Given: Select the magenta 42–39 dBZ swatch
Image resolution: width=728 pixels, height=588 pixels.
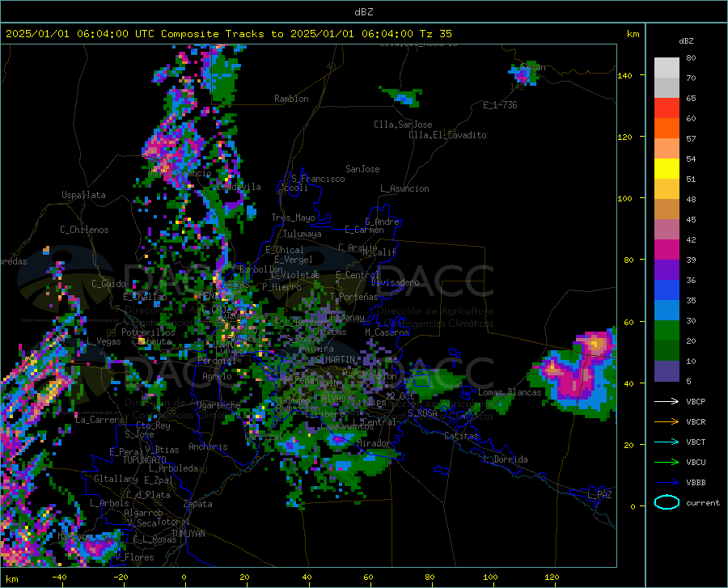Looking at the screenshot, I should (x=667, y=250).
